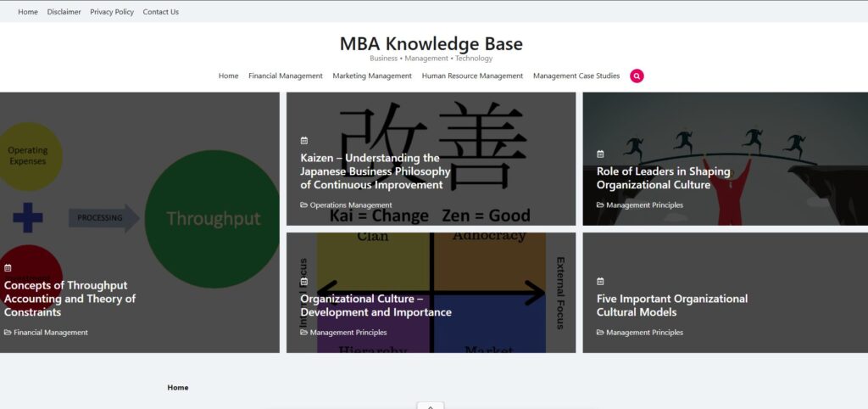Click calendar icon above Concepts of Throughput title
The width and height of the screenshot is (868, 409).
8,267
